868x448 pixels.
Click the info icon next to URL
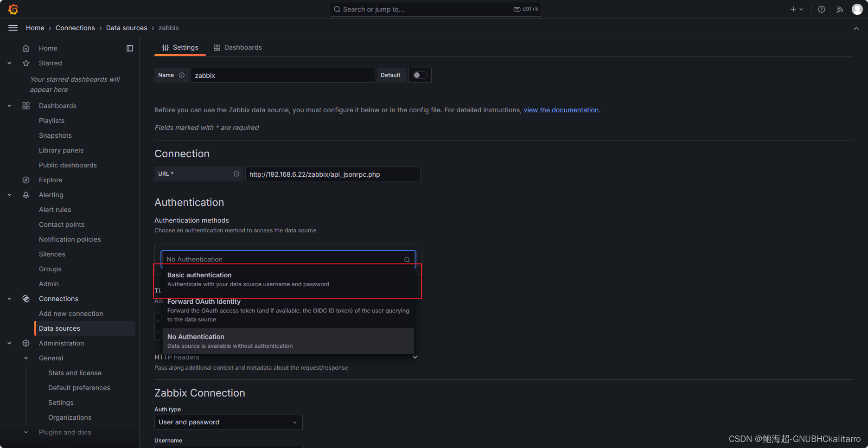pyautogui.click(x=236, y=174)
